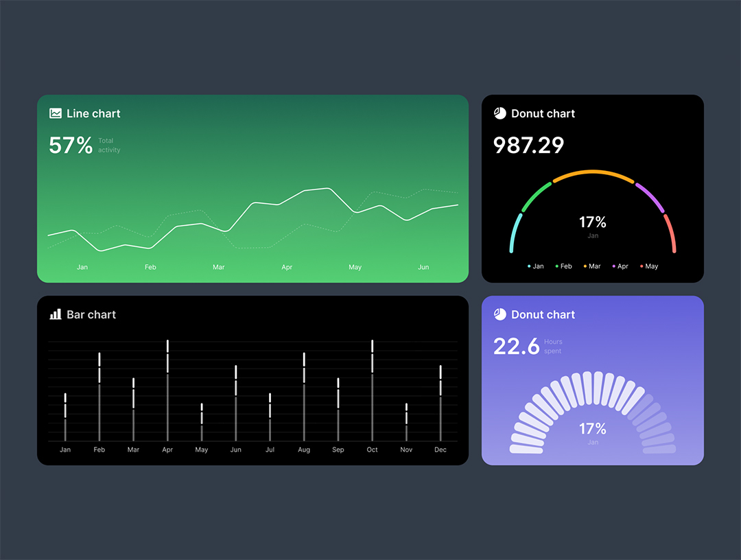The width and height of the screenshot is (741, 560).
Task: Click the 987.29 value in donut card
Action: (528, 145)
